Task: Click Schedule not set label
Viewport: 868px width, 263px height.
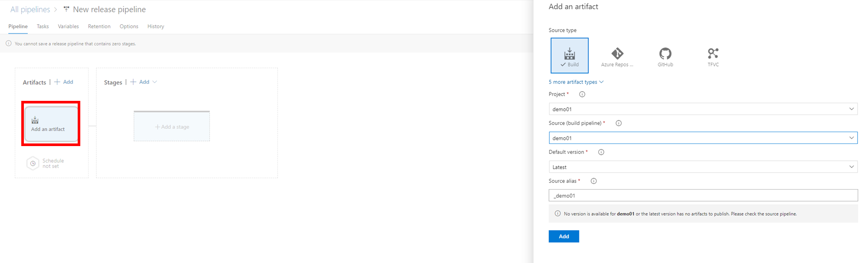Action: pyautogui.click(x=53, y=163)
